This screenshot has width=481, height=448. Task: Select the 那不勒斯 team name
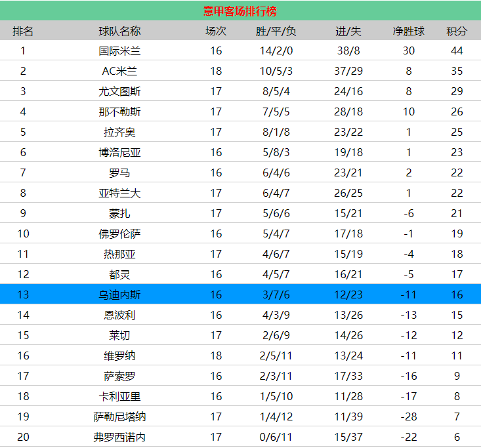119,112
